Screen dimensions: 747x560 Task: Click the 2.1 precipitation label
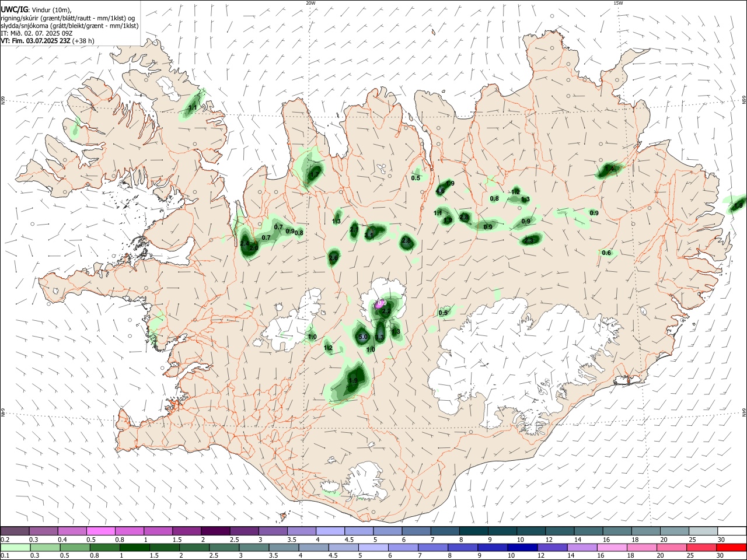pyautogui.click(x=354, y=230)
